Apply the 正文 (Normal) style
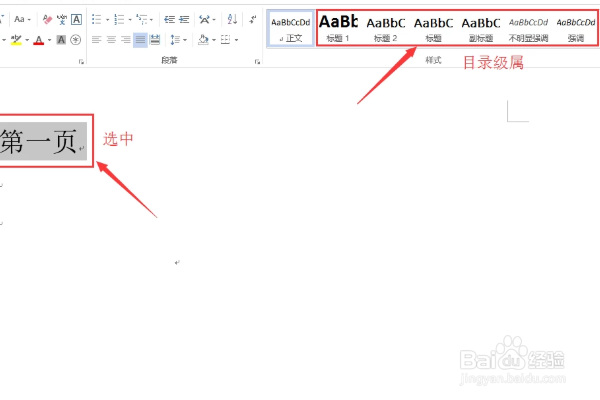This screenshot has width=600, height=400. click(291, 29)
